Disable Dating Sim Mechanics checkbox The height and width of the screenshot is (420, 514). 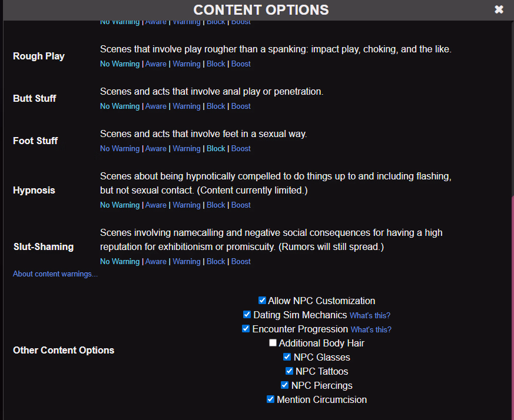click(x=247, y=315)
